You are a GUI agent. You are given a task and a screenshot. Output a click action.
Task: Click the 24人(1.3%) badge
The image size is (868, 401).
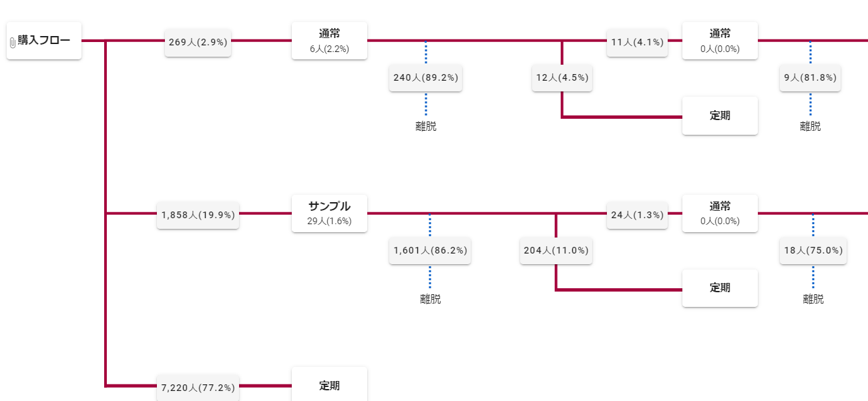tap(637, 215)
